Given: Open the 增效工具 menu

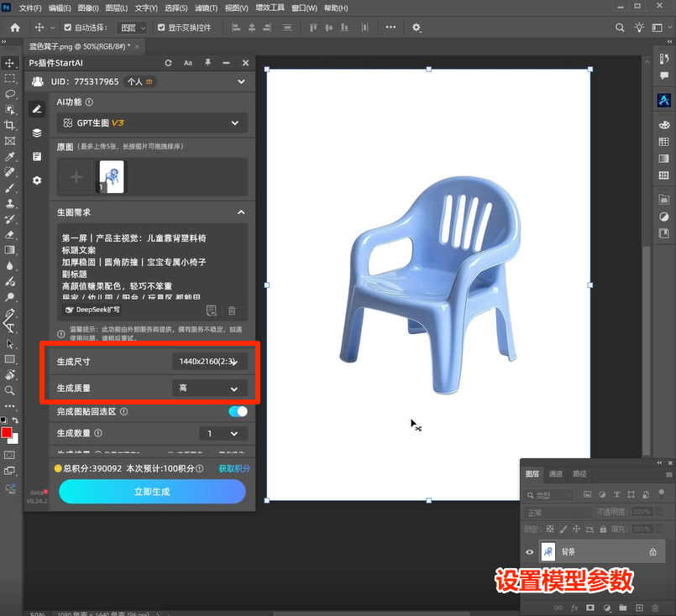Looking at the screenshot, I should click(270, 8).
